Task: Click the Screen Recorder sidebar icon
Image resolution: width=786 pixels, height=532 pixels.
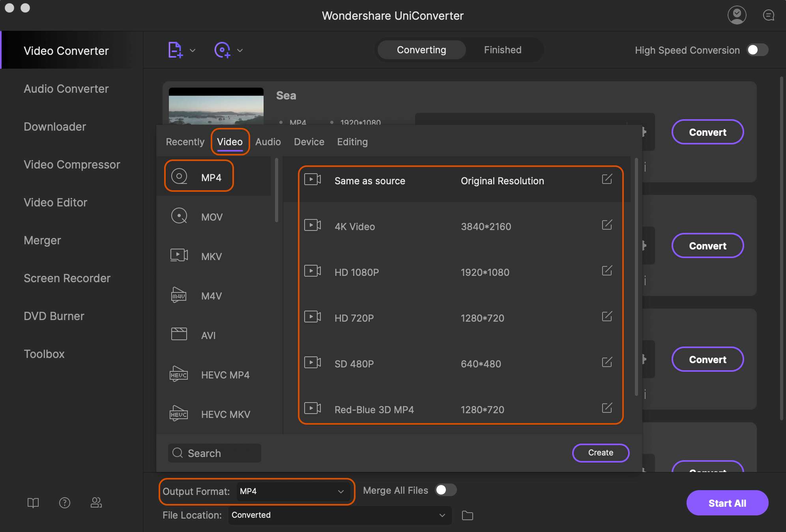Action: coord(67,278)
